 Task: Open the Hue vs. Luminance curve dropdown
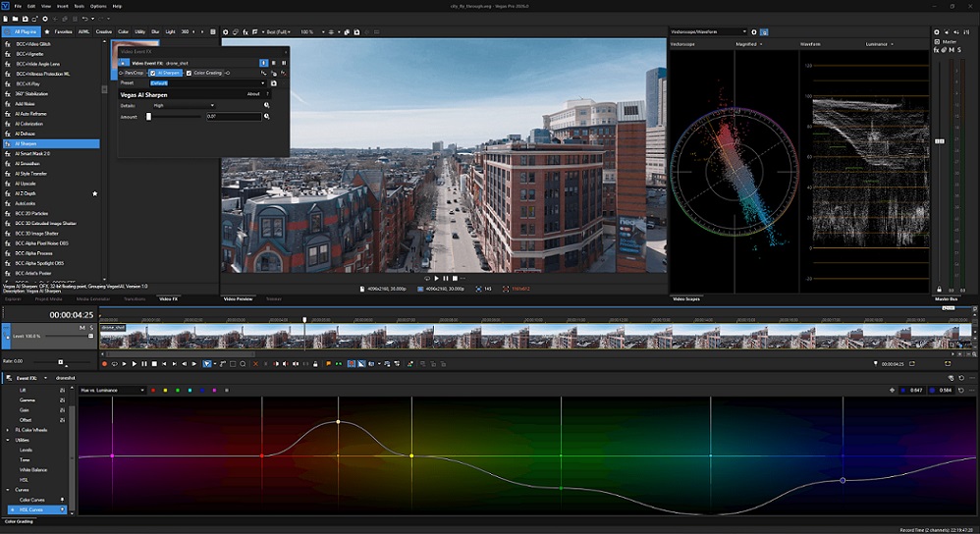113,391
